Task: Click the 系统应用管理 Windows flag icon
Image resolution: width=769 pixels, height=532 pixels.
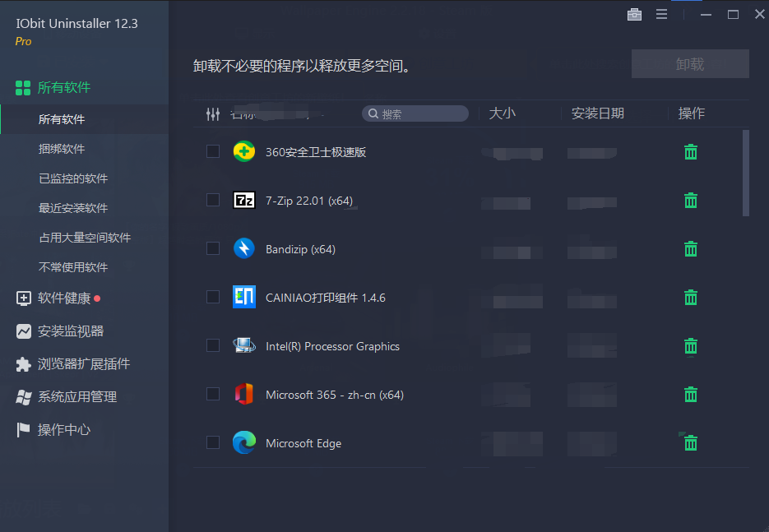Action: point(23,397)
